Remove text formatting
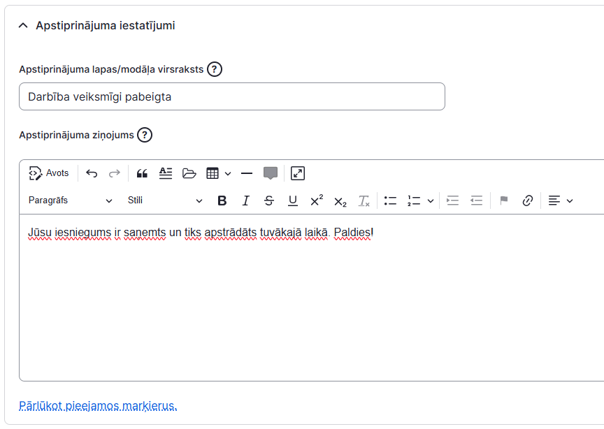The width and height of the screenshot is (604, 429). pos(364,201)
